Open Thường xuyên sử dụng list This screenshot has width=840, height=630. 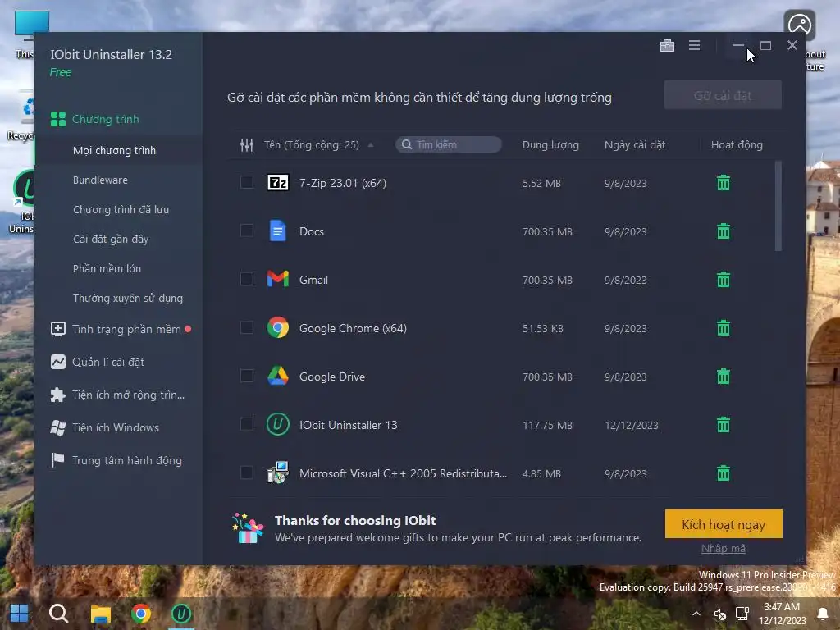pos(128,298)
